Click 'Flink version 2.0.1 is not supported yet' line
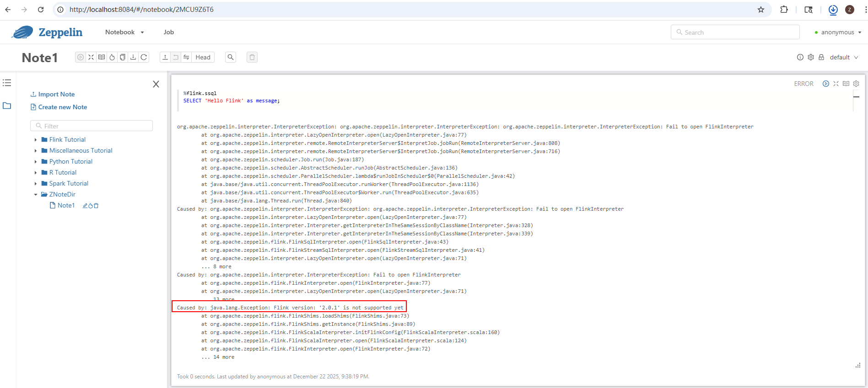The width and height of the screenshot is (868, 388). pos(290,308)
